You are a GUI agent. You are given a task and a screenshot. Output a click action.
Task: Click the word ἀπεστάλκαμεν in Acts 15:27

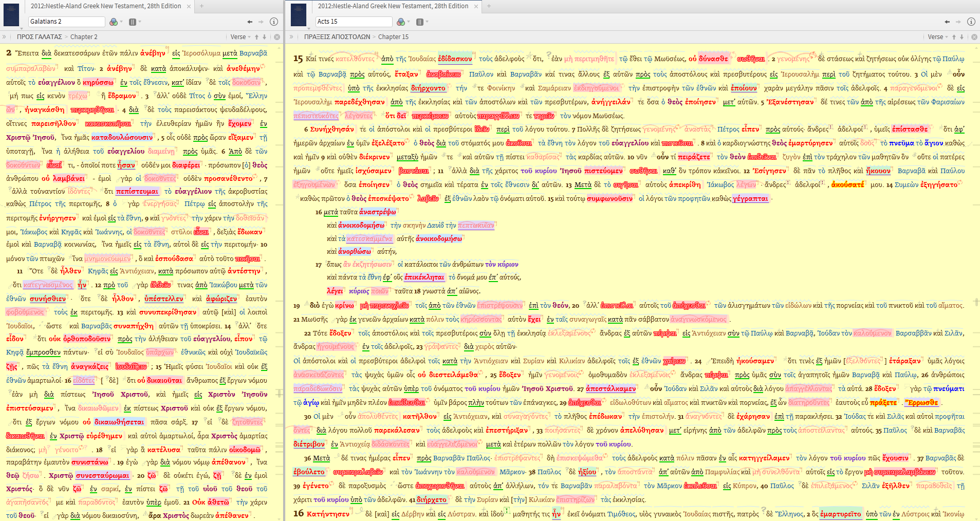(x=611, y=388)
